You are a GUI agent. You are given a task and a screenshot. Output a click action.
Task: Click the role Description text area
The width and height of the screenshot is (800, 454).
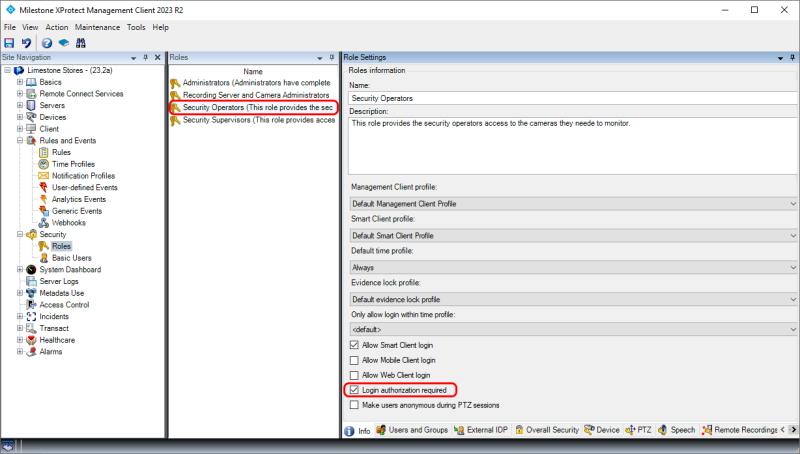pos(573,146)
